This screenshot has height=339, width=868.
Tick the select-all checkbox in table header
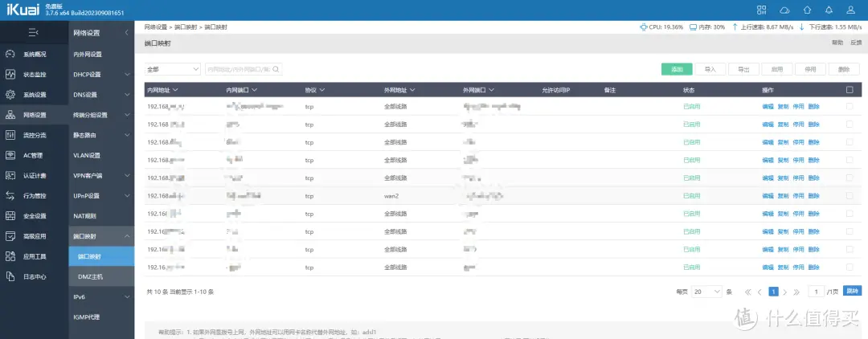pos(850,90)
